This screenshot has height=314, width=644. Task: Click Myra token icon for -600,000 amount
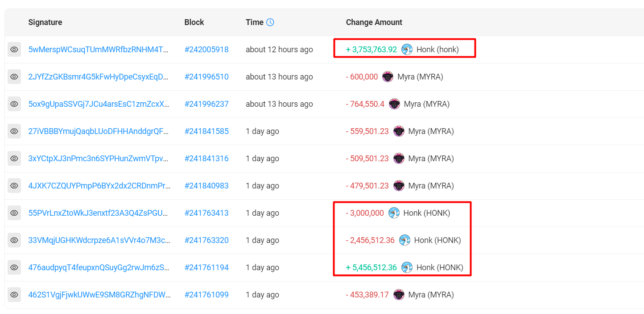pyautogui.click(x=388, y=77)
